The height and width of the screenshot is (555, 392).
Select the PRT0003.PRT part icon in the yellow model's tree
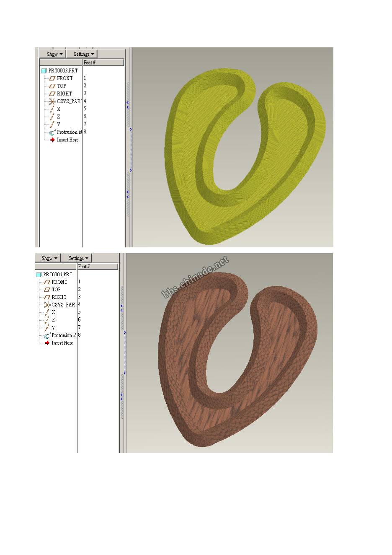(44, 71)
